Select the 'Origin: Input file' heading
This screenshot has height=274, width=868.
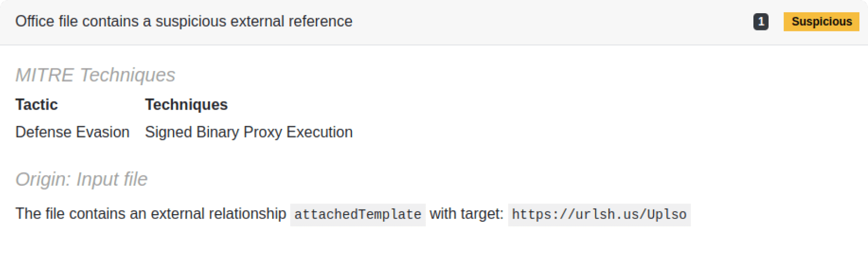81,179
